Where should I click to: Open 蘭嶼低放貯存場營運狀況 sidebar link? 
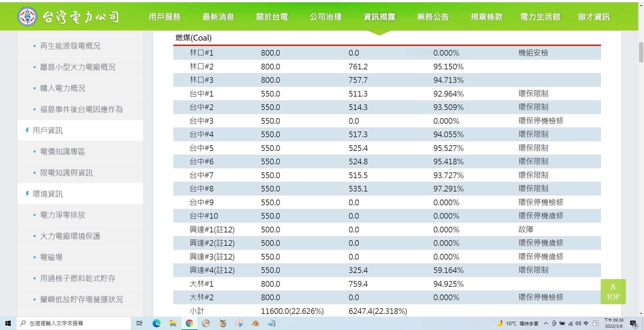point(82,299)
